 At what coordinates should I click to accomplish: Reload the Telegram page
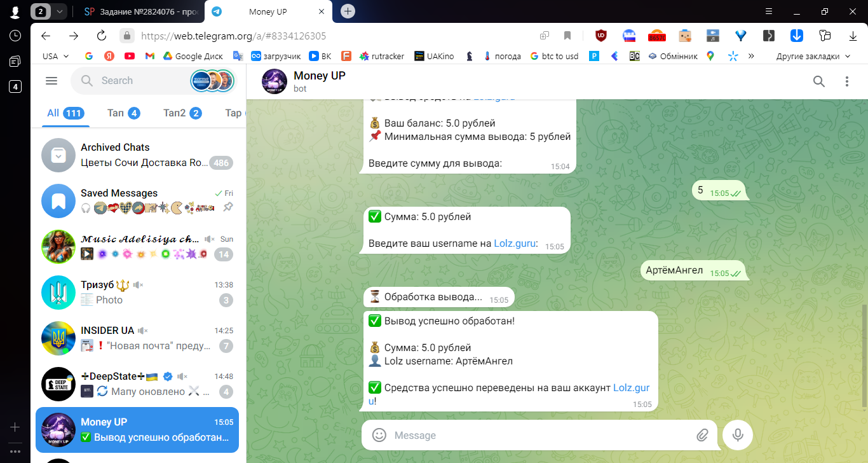pyautogui.click(x=101, y=36)
